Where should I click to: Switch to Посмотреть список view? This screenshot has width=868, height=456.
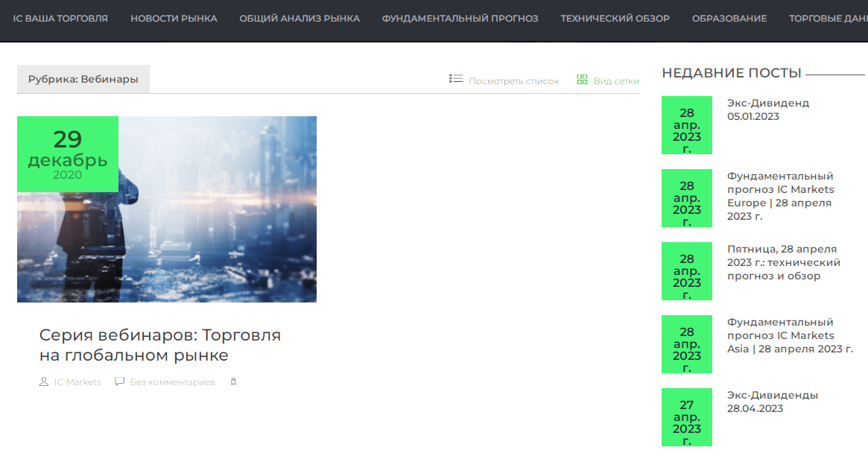513,80
